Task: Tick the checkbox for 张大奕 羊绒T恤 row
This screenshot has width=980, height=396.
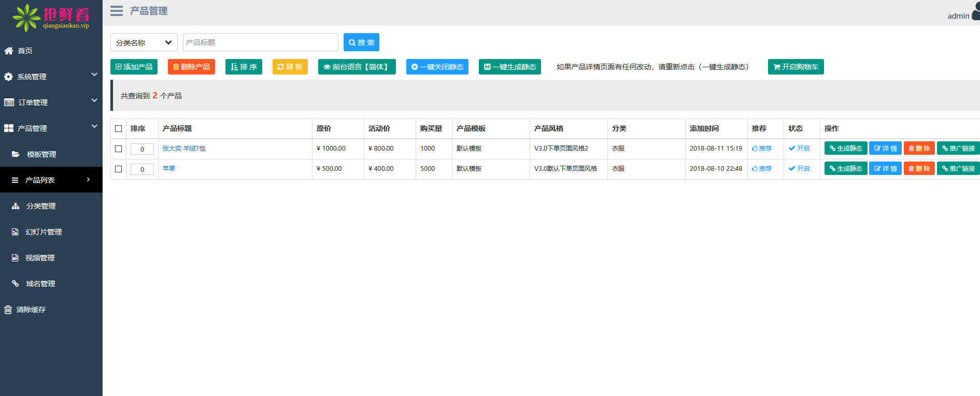Action: coord(119,149)
